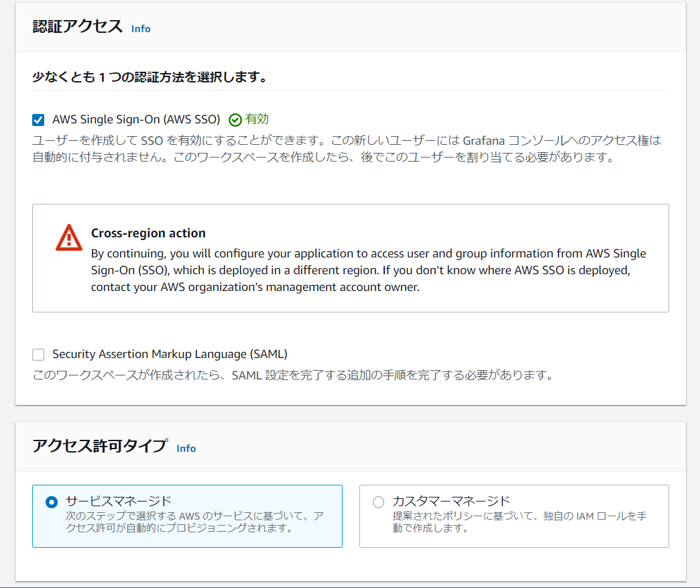Click the green 有効 checkmark icon
The width and height of the screenshot is (700, 588).
[235, 120]
